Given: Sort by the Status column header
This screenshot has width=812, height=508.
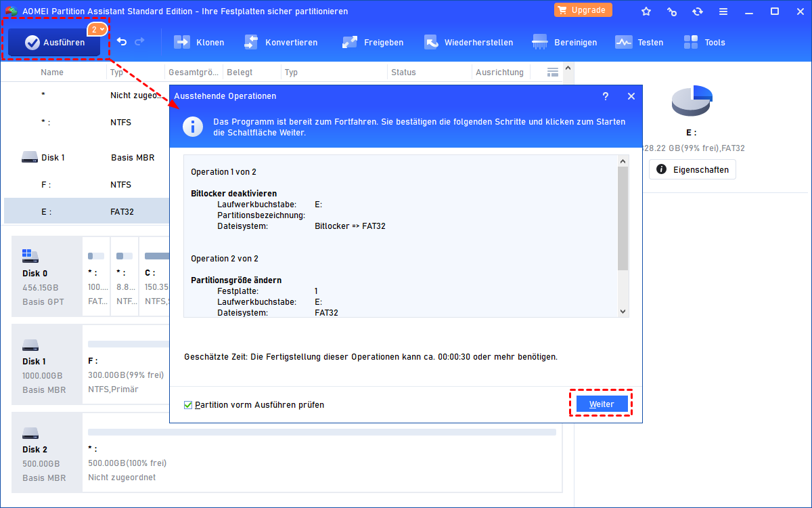Looking at the screenshot, I should pos(403,72).
